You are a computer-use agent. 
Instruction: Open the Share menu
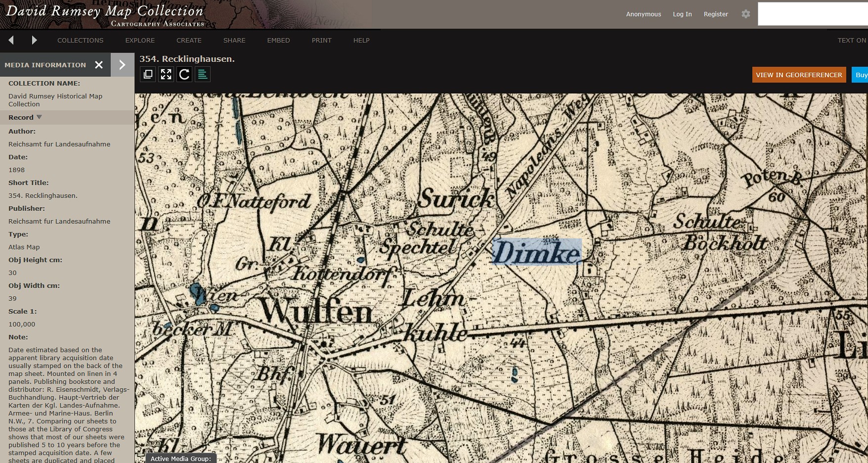(234, 40)
